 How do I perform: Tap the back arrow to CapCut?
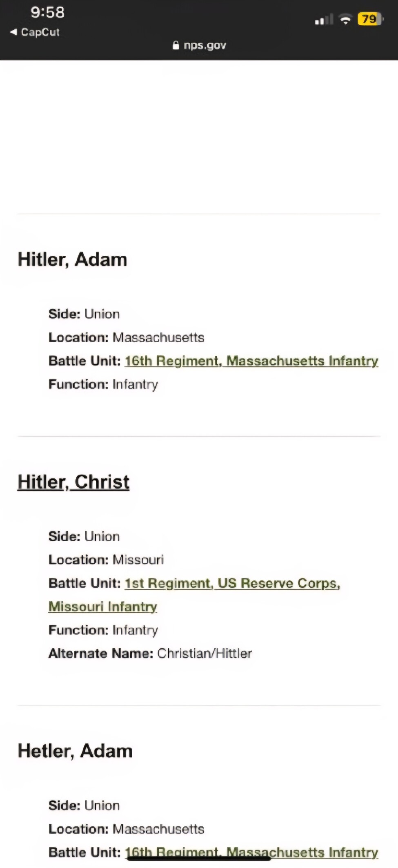tap(13, 32)
